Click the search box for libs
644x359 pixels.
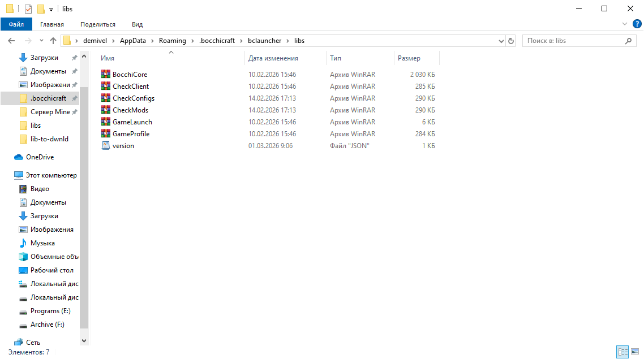click(x=573, y=41)
